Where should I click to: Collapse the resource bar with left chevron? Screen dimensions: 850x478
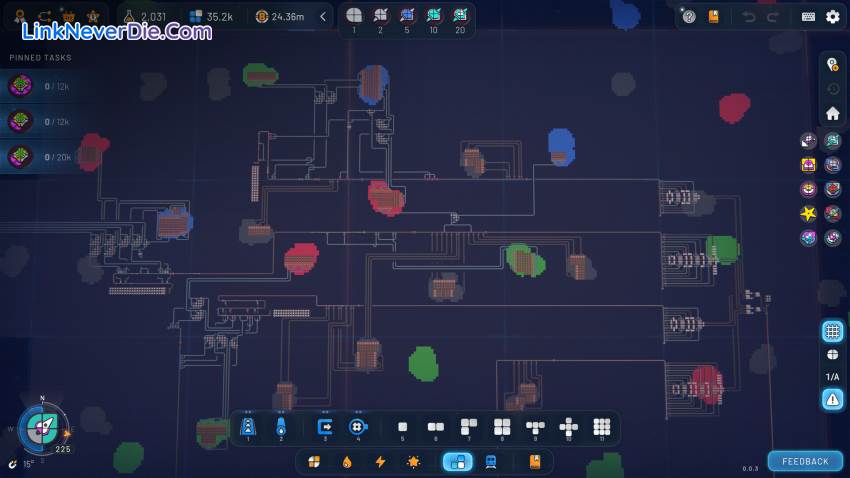click(x=323, y=16)
